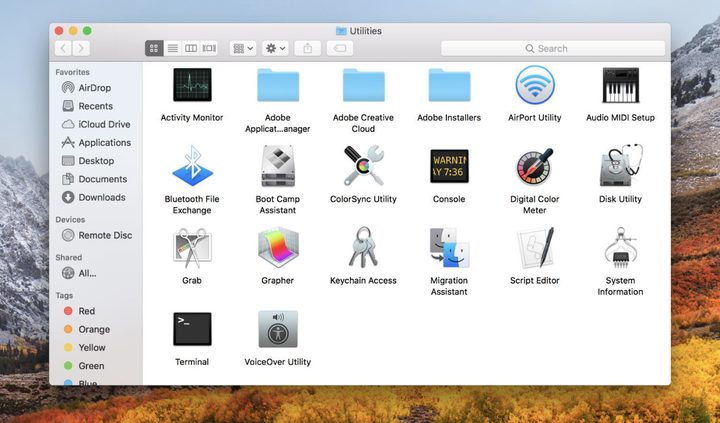Click the Share toolbar button
Viewport: 720px width, 423px height.
click(x=308, y=48)
